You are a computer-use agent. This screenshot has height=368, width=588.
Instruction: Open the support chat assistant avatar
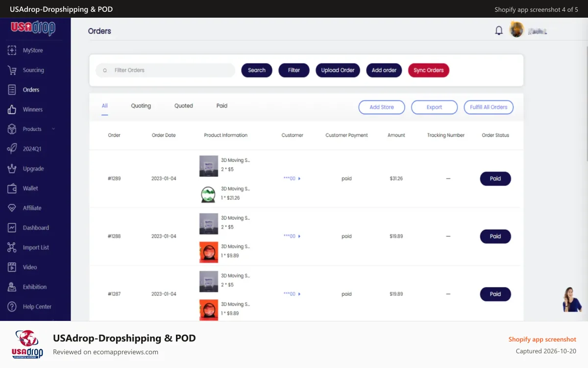(572, 299)
